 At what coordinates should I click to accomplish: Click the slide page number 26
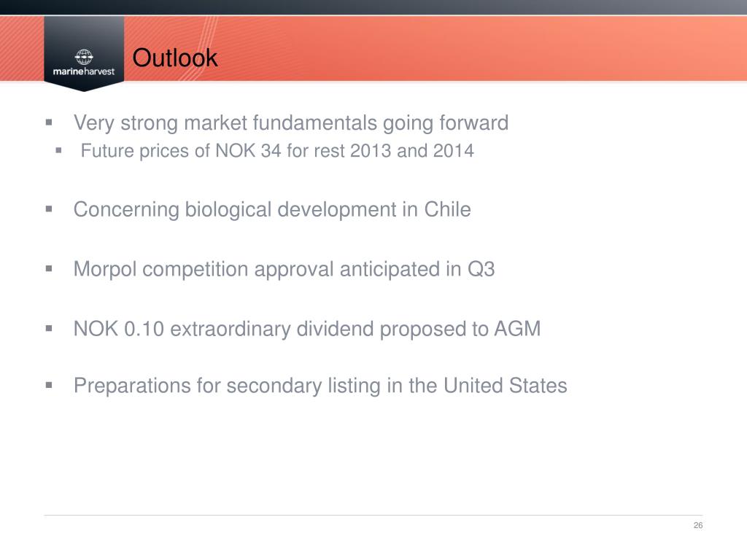[698, 526]
